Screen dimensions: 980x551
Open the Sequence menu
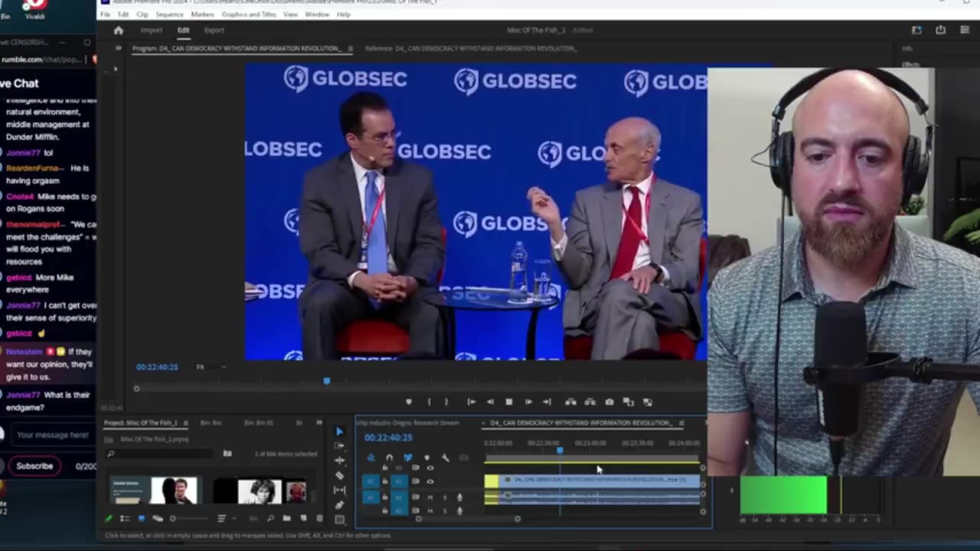(x=169, y=15)
